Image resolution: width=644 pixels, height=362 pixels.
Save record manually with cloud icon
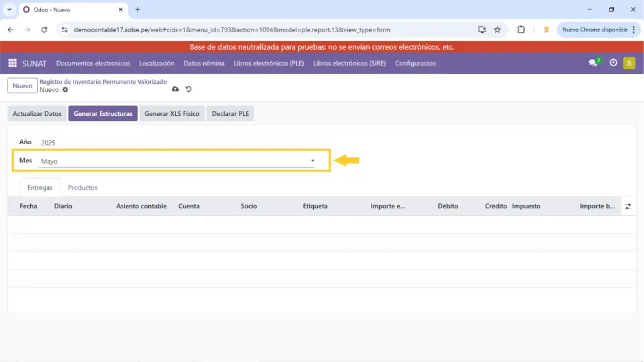175,89
